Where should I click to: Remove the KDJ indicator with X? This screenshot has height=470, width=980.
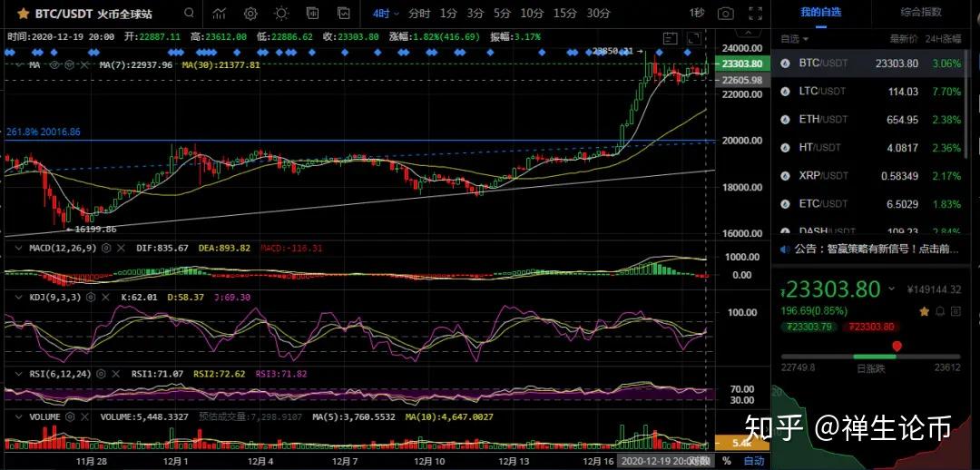pos(105,298)
